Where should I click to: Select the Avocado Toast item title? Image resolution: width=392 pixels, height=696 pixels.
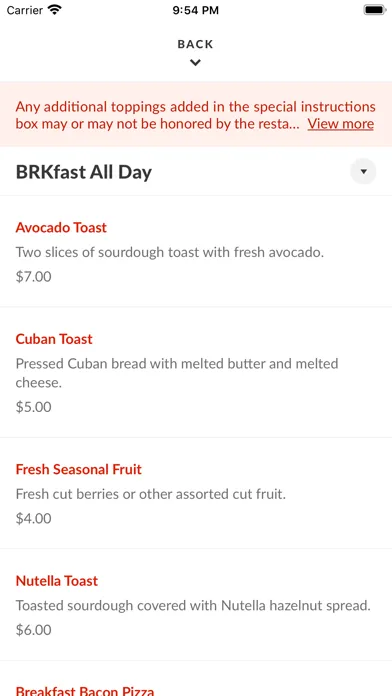61,228
